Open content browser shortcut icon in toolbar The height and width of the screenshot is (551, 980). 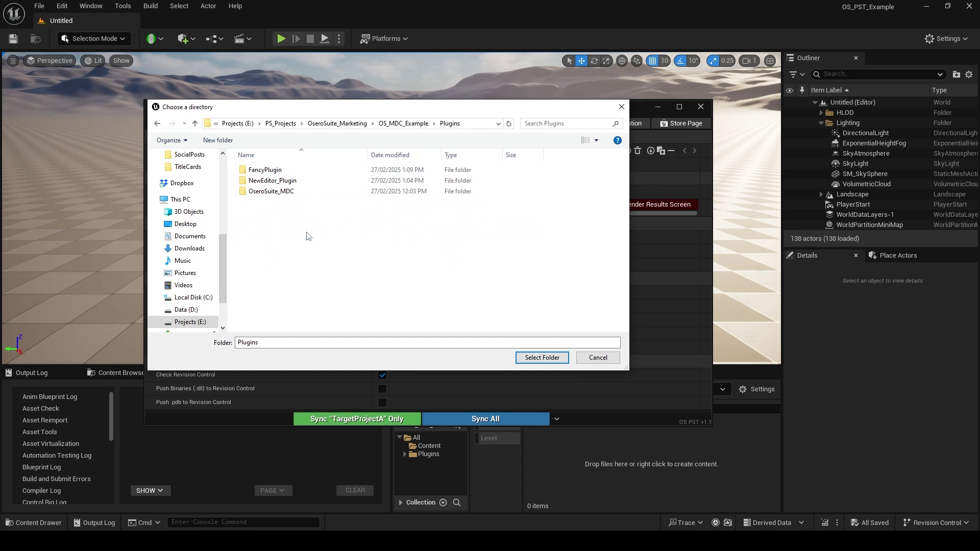[35, 39]
